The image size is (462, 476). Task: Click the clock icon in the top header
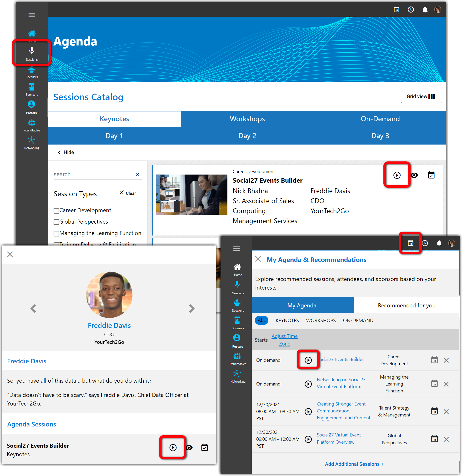pos(411,10)
